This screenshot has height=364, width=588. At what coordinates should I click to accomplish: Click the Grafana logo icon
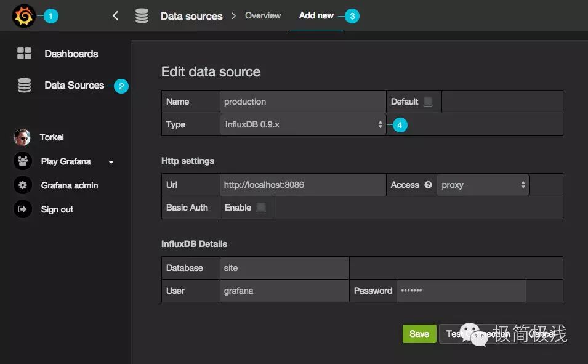point(23,16)
